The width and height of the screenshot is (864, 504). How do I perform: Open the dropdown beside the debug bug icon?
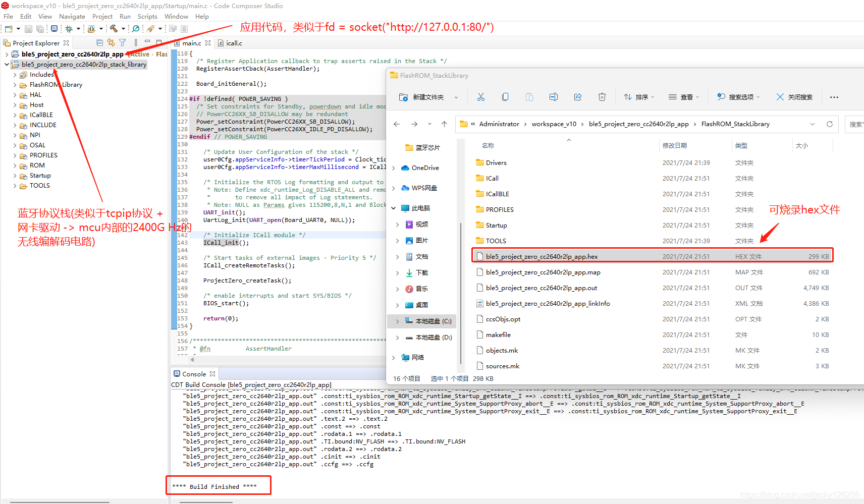tap(78, 29)
